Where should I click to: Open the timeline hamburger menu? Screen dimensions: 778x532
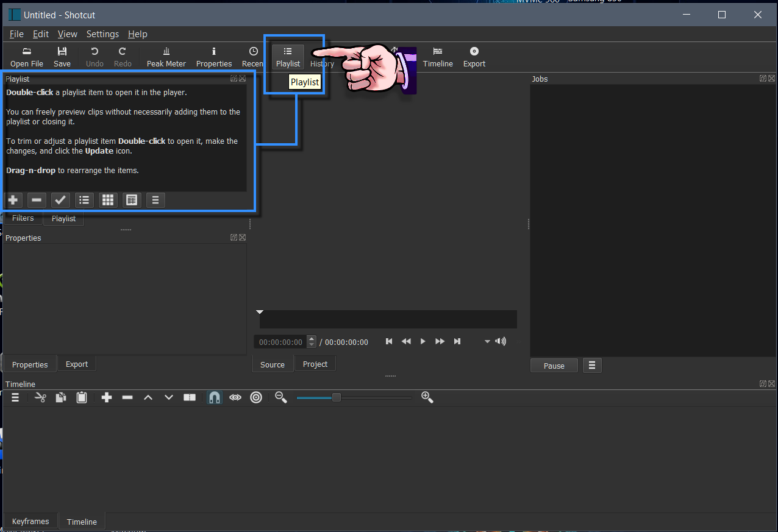click(15, 397)
